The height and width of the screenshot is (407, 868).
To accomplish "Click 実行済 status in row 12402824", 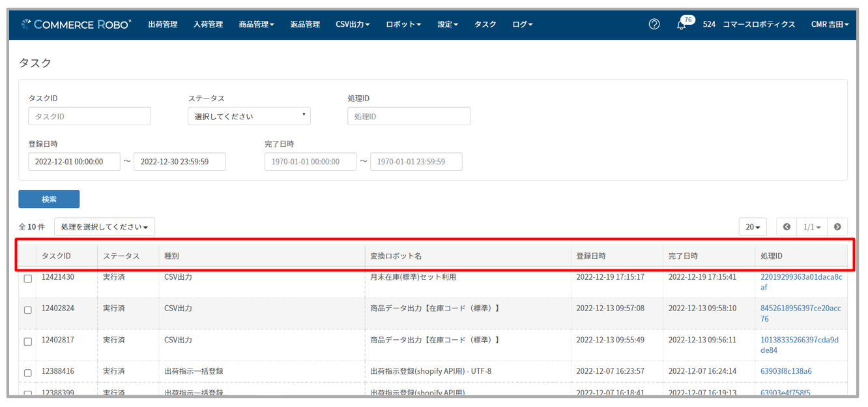I will 114,308.
